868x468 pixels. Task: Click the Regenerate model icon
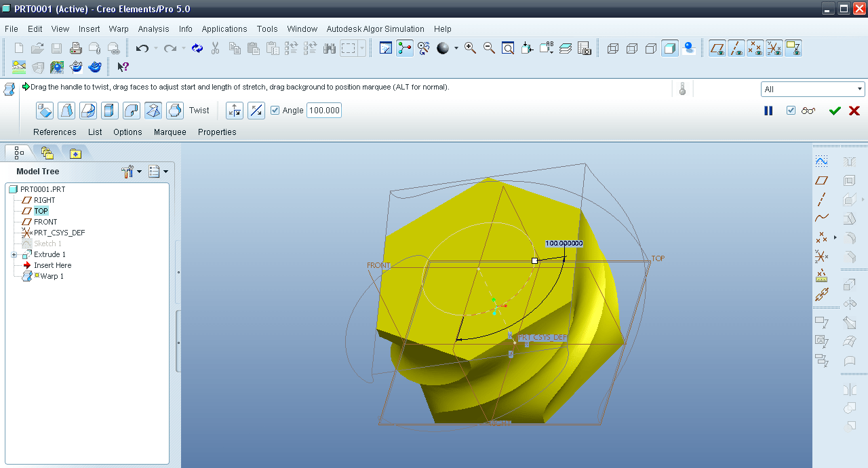coord(197,48)
